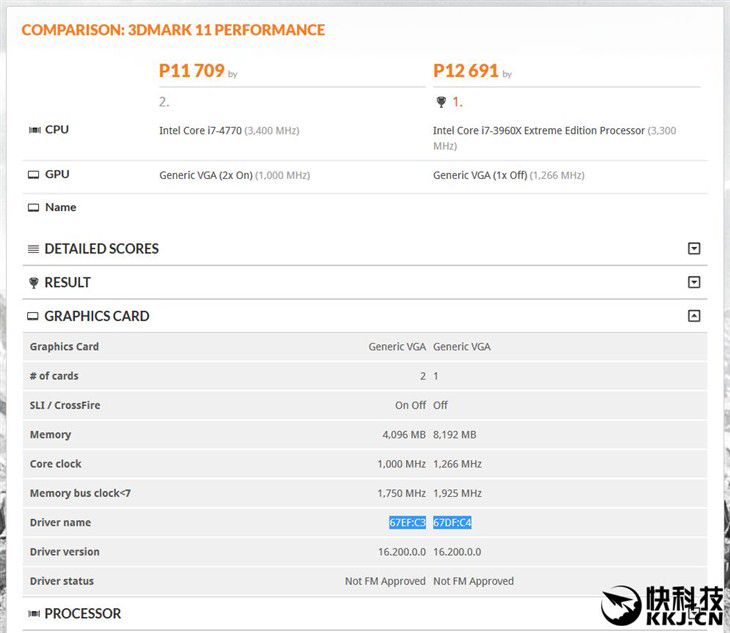
Task: Click Intel Core i7-4770 CPU text
Action: pyautogui.click(x=200, y=131)
